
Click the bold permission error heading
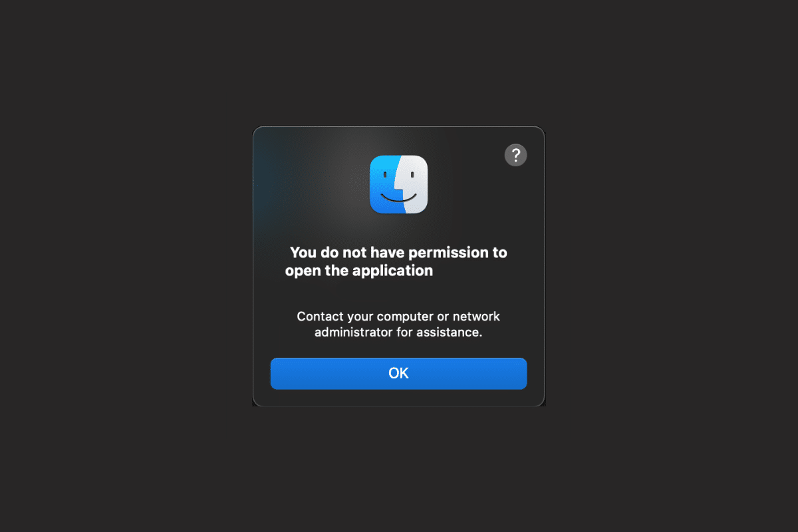click(x=396, y=261)
